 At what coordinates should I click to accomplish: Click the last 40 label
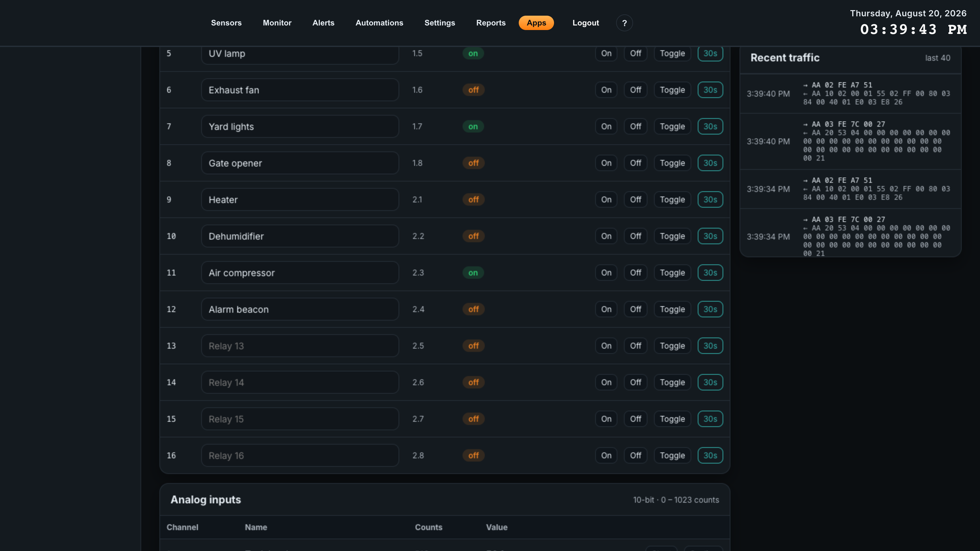(938, 58)
